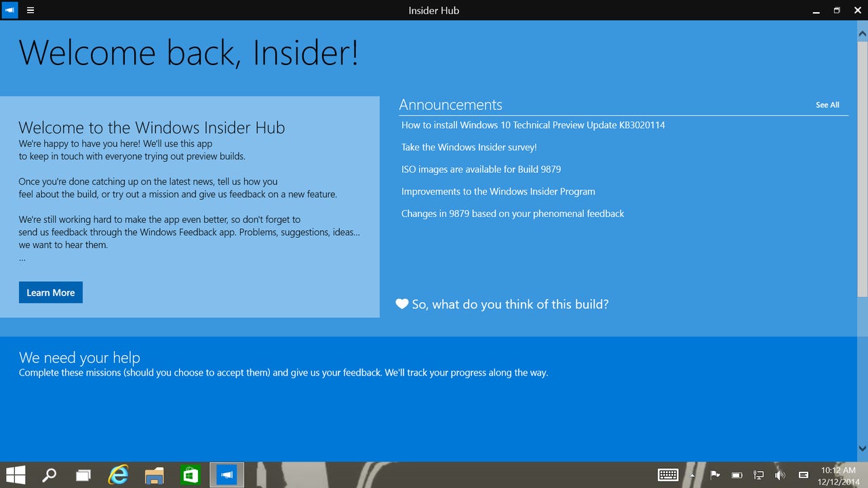The height and width of the screenshot is (488, 868).
Task: Open the Insider Hub hamburger menu
Action: [x=31, y=10]
